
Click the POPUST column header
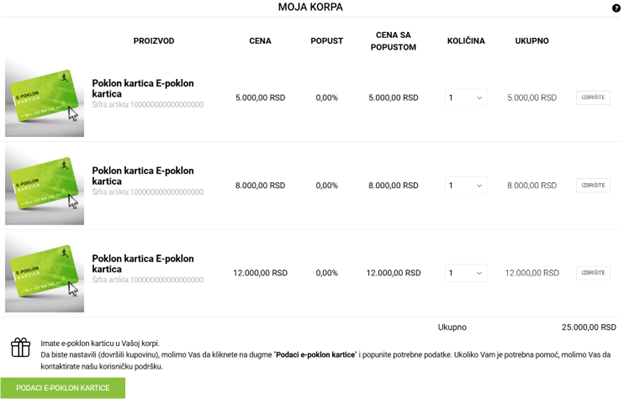(x=327, y=41)
